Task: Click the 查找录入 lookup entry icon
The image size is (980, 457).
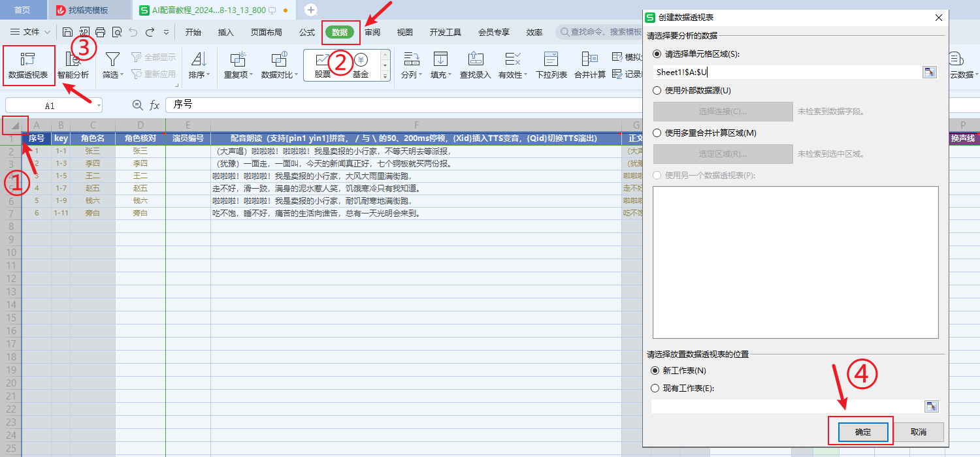Action: click(475, 65)
